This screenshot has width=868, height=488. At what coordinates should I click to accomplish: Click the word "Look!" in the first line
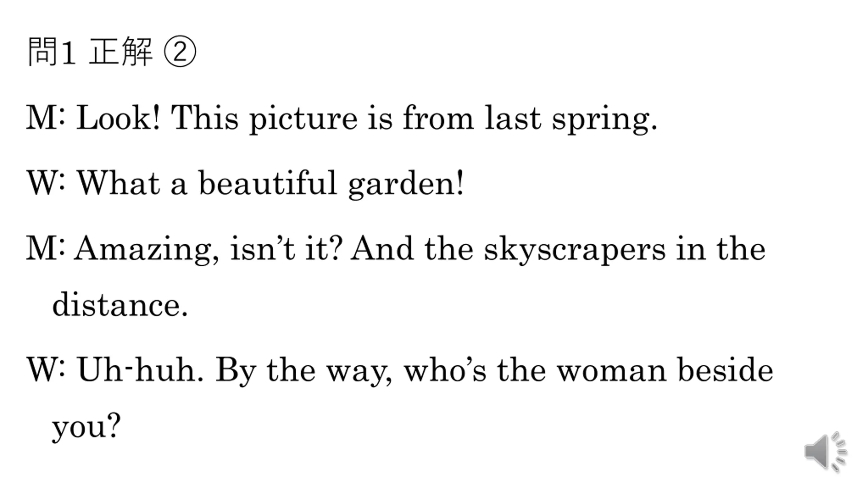[x=118, y=117]
